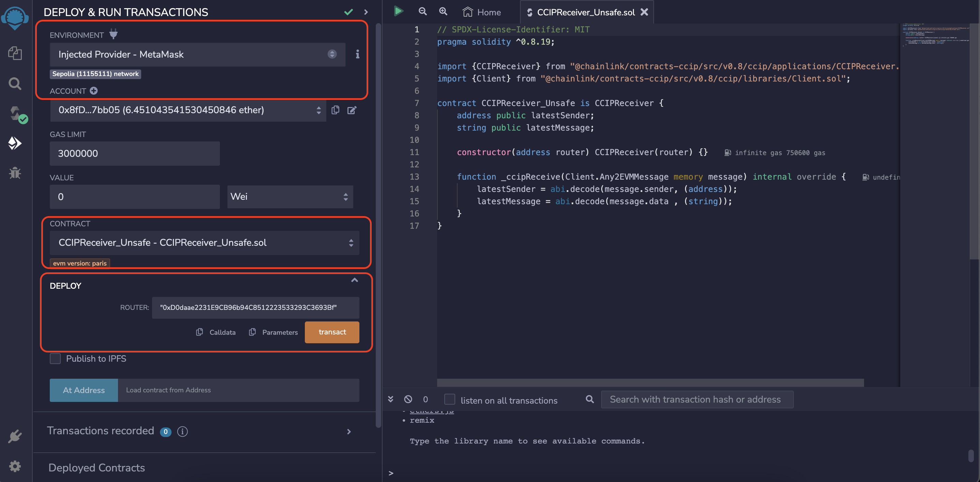The height and width of the screenshot is (482, 980).
Task: Click the orange transact button
Action: [x=332, y=332]
